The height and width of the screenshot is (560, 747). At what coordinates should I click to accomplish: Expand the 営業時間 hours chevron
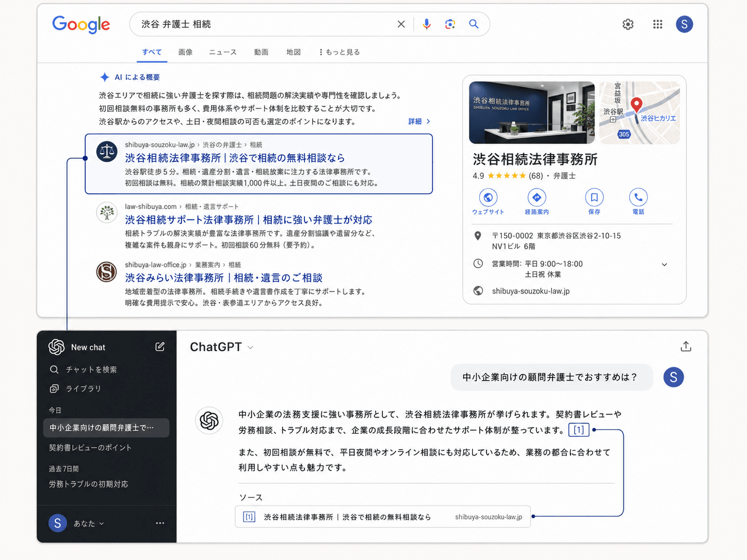pyautogui.click(x=664, y=265)
